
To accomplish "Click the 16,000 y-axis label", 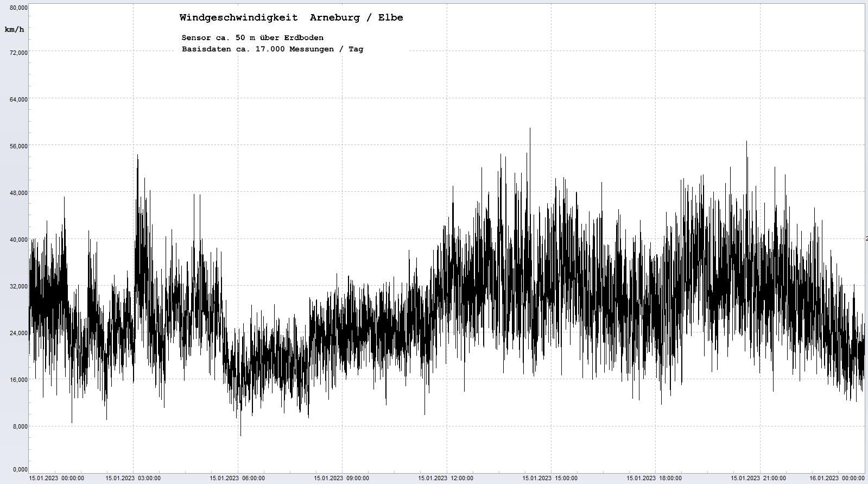I will (19, 380).
